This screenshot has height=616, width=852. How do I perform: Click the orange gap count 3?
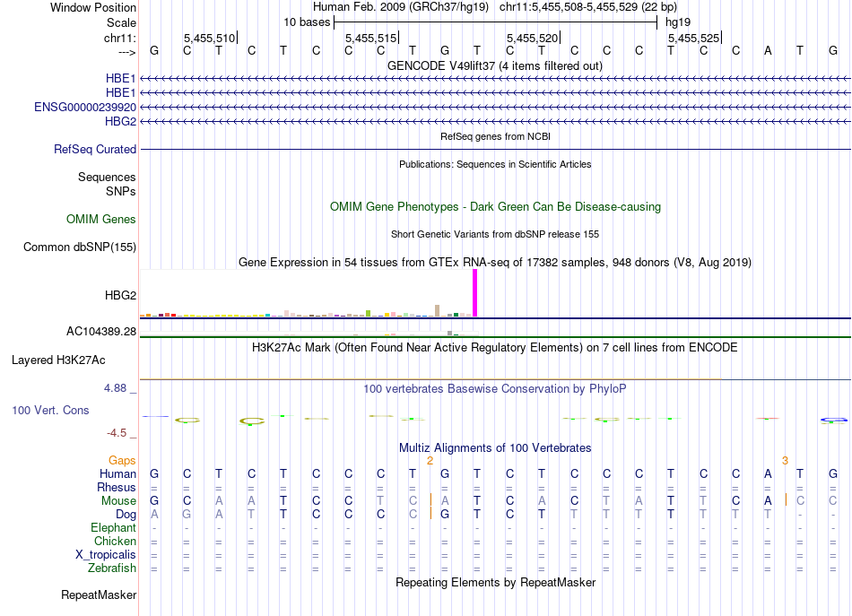(785, 461)
